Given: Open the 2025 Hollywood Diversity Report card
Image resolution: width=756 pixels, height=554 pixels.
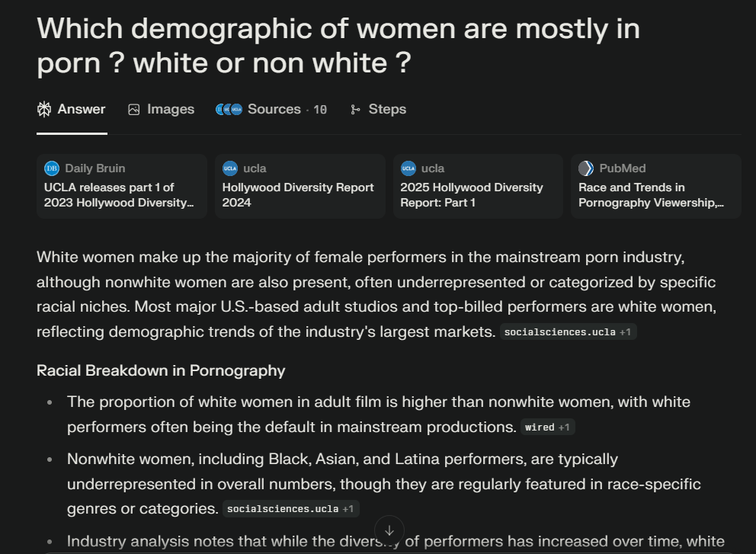Looking at the screenshot, I should [x=479, y=186].
